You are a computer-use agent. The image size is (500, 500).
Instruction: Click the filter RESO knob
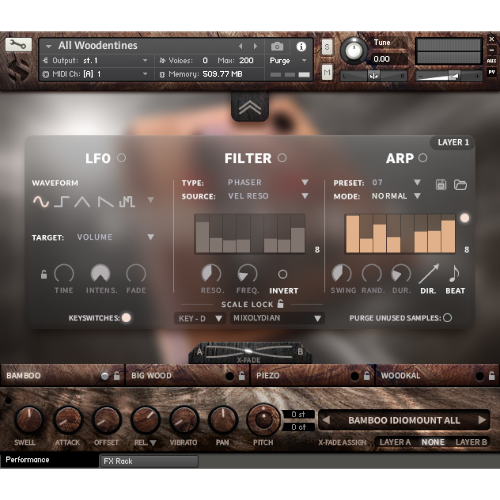click(x=211, y=273)
